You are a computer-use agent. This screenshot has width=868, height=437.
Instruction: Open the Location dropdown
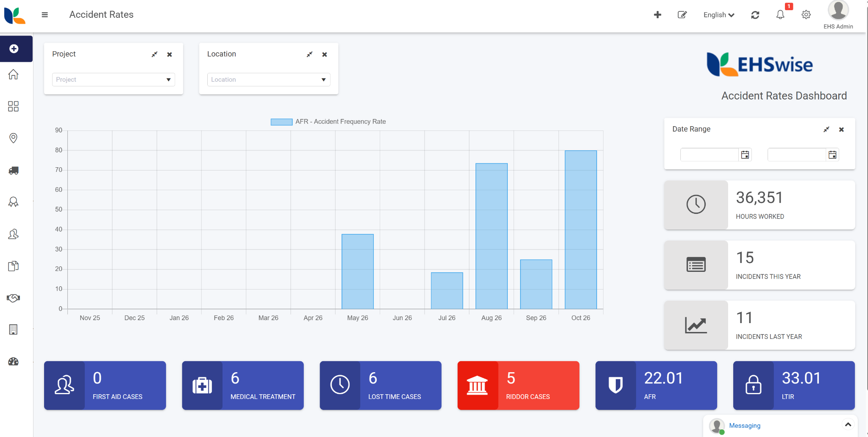point(269,80)
